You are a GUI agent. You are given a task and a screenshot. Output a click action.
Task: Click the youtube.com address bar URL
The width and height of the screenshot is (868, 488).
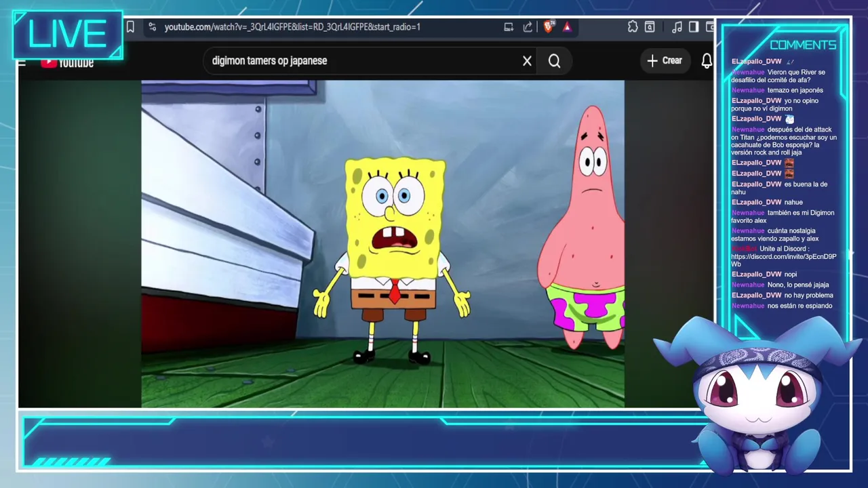coord(292,27)
